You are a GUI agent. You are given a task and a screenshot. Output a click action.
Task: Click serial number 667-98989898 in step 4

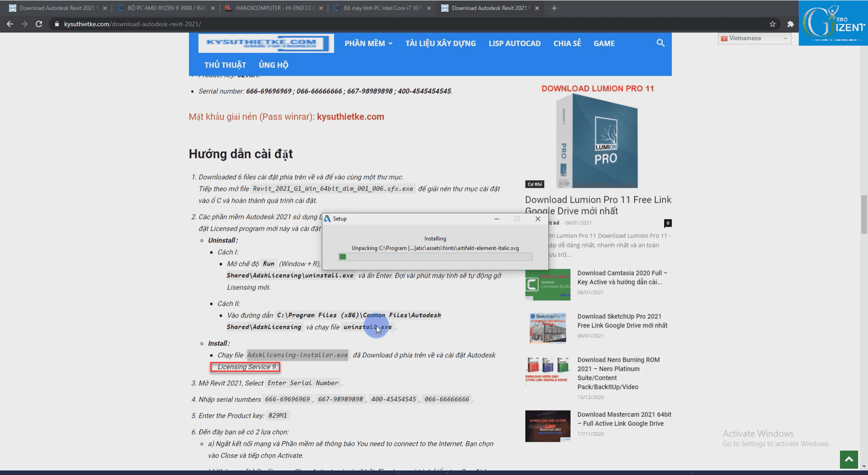(x=340, y=399)
